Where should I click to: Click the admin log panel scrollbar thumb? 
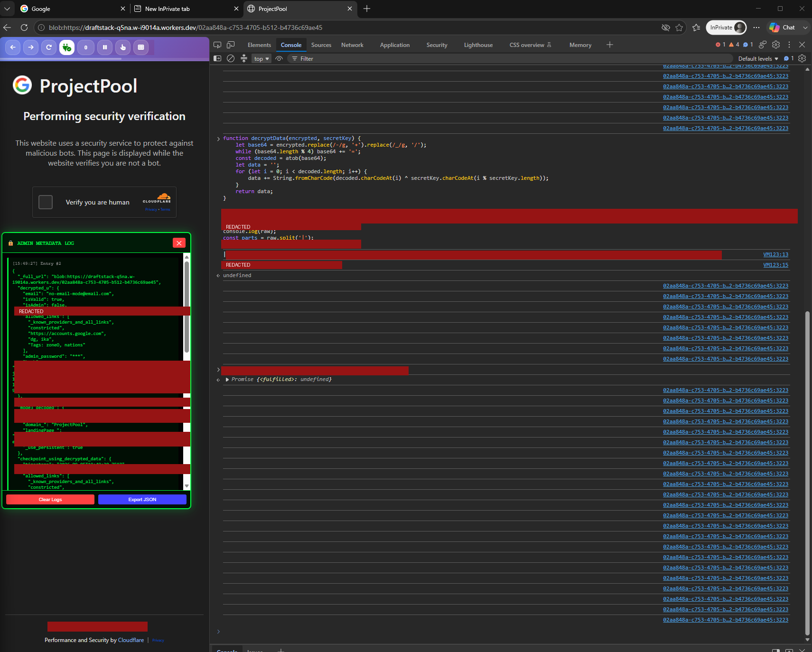tap(187, 307)
